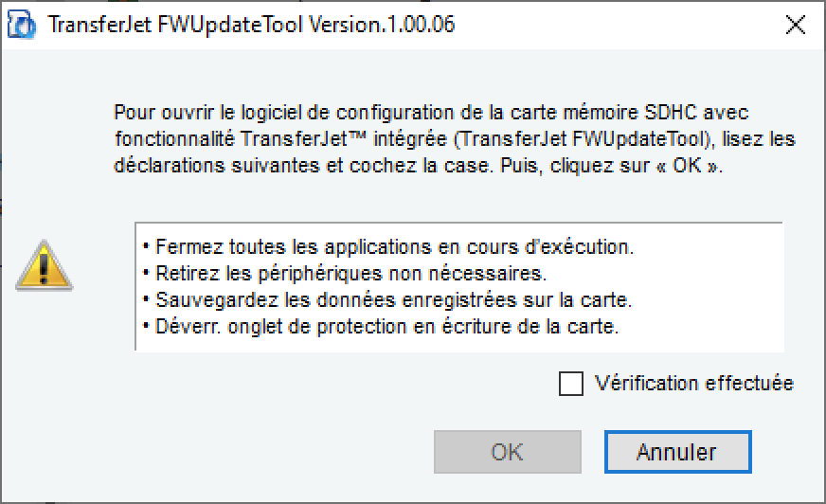The height and width of the screenshot is (504, 826).
Task: Click the Annuler button
Action: click(x=677, y=452)
